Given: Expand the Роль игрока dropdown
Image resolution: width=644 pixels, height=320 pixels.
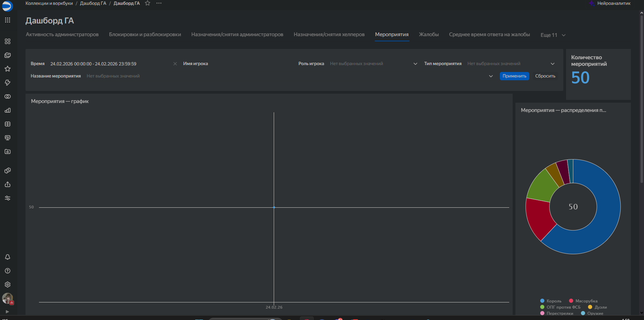Looking at the screenshot, I should point(415,64).
